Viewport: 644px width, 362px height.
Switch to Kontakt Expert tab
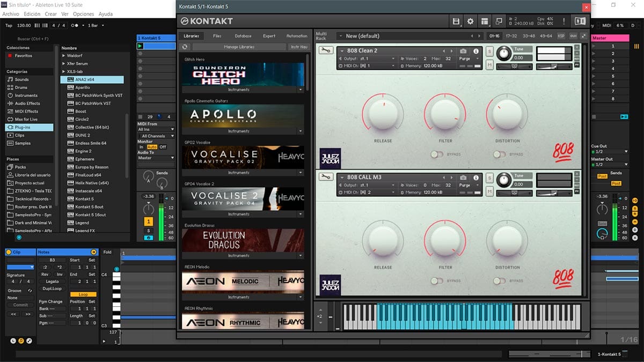269,36
